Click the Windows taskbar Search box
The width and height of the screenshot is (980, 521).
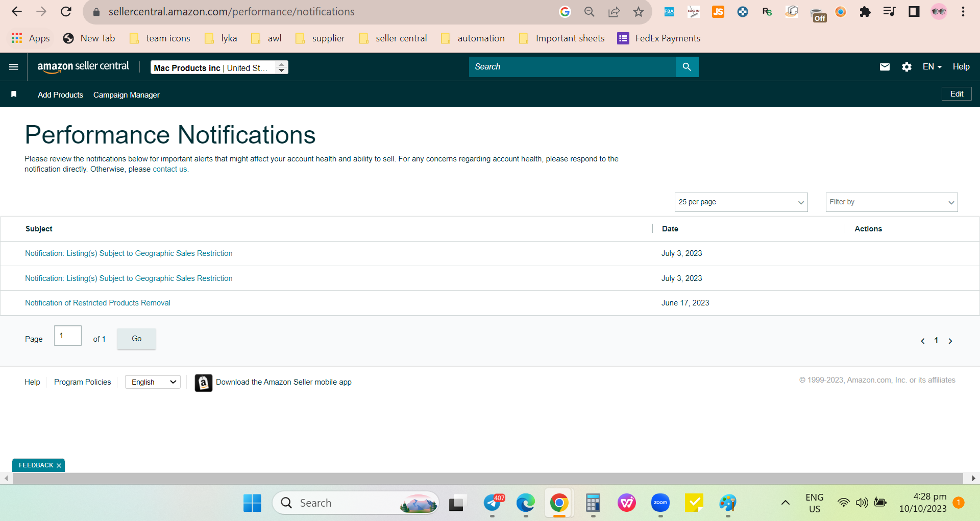[x=356, y=503]
